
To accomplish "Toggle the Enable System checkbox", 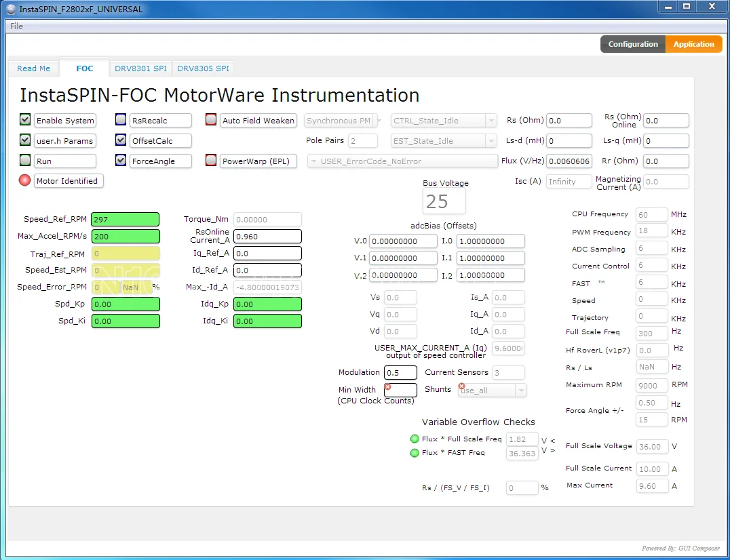I will 25,119.
